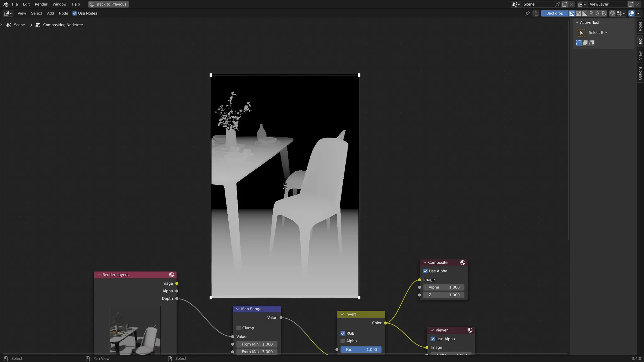This screenshot has width=644, height=362.
Task: Enable Clamp in the Map Range node
Action: tap(239, 328)
